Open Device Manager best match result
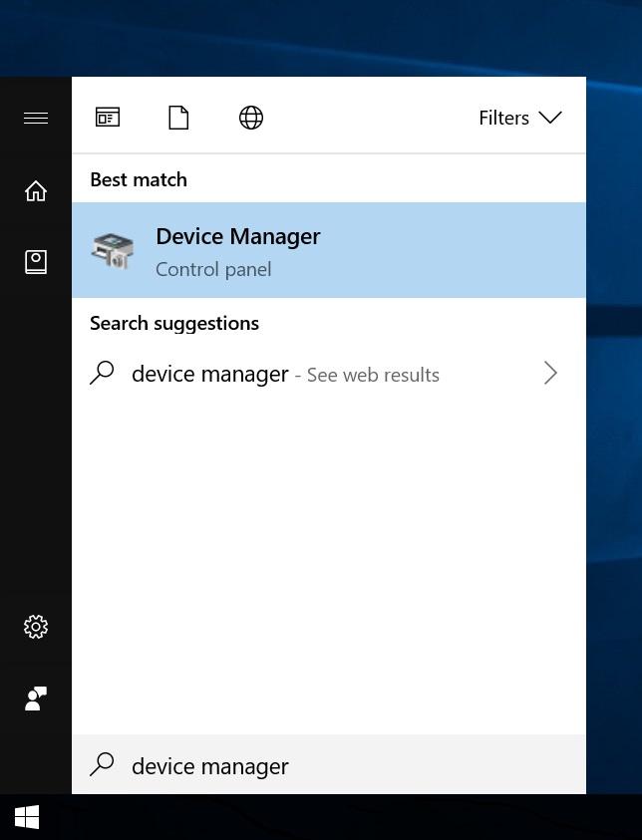Viewport: 642px width, 840px height. (x=329, y=250)
